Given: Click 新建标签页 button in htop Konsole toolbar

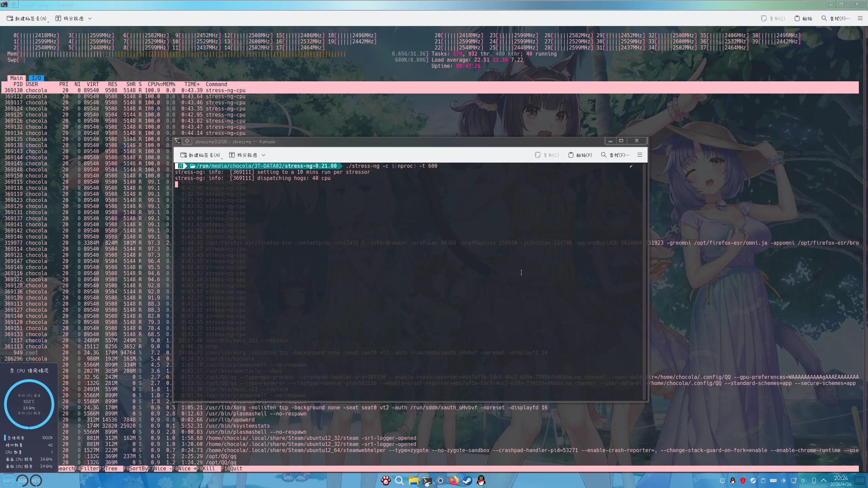Looking at the screenshot, I should 27,19.
